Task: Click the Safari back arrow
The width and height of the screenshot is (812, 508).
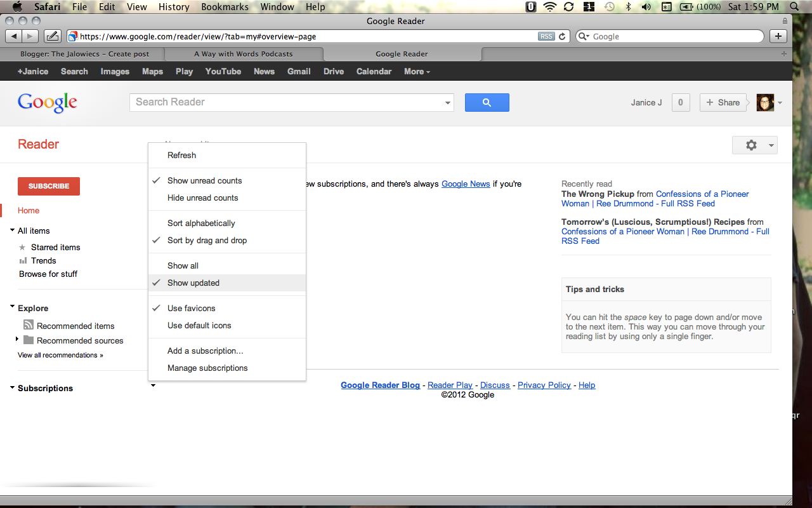Action: pos(14,36)
